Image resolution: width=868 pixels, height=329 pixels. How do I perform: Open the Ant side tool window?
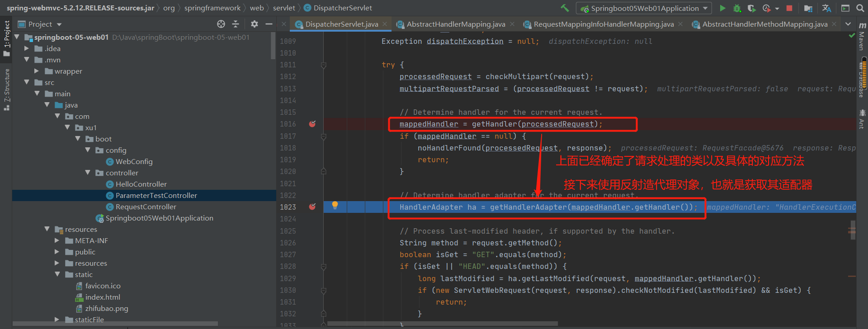click(862, 119)
